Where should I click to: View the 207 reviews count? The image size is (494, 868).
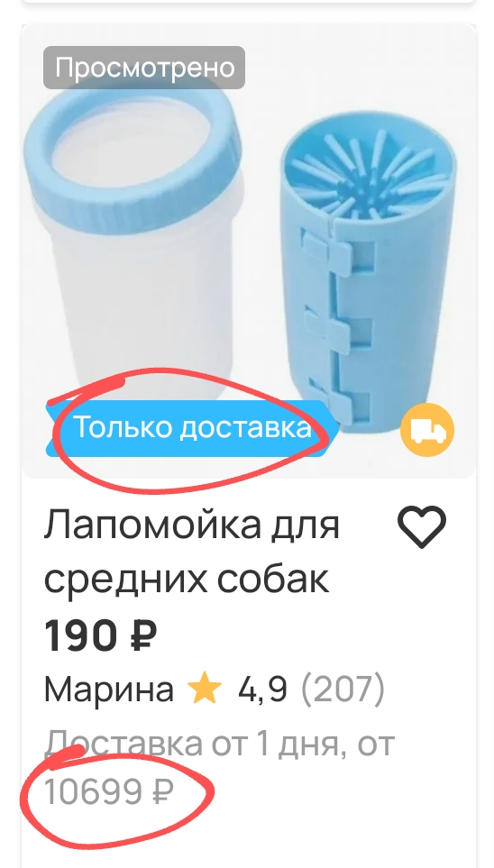tap(343, 690)
